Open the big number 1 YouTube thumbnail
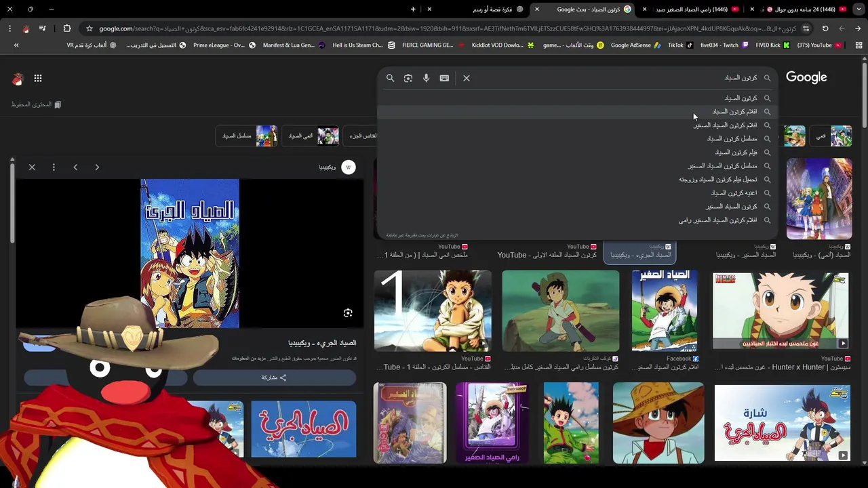 point(433,311)
